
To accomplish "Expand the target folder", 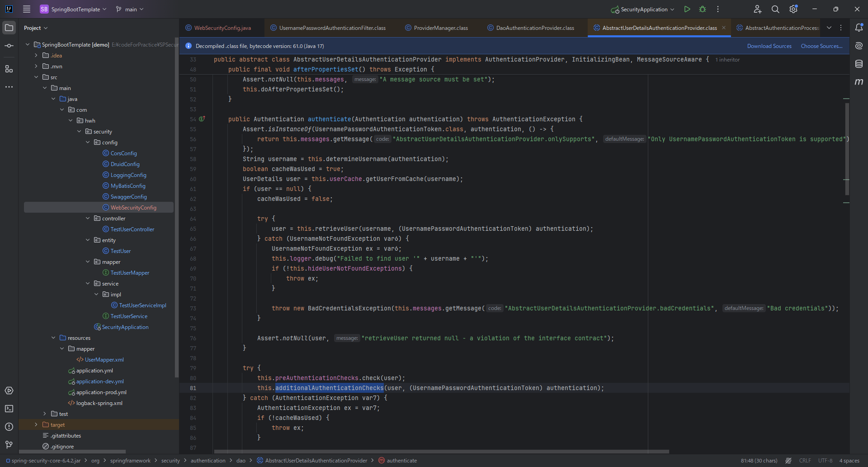I will coord(36,425).
